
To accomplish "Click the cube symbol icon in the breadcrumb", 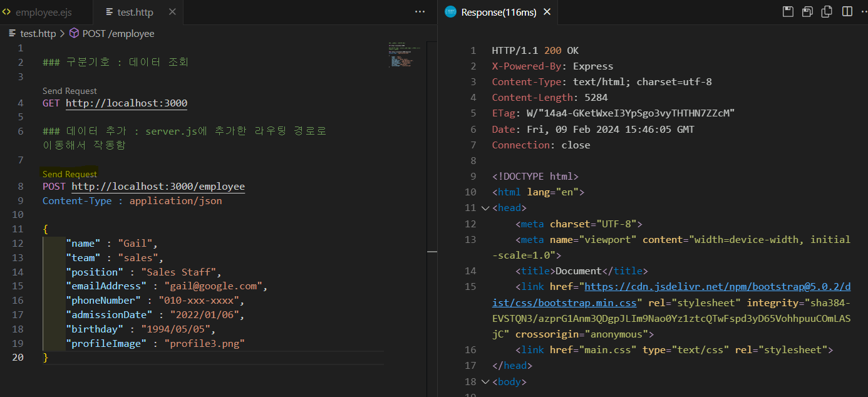I will click(74, 33).
